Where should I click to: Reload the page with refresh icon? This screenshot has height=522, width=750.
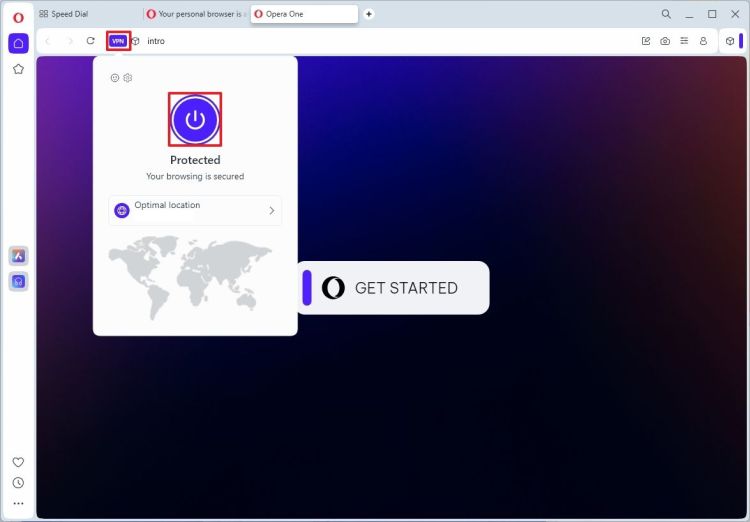91,41
